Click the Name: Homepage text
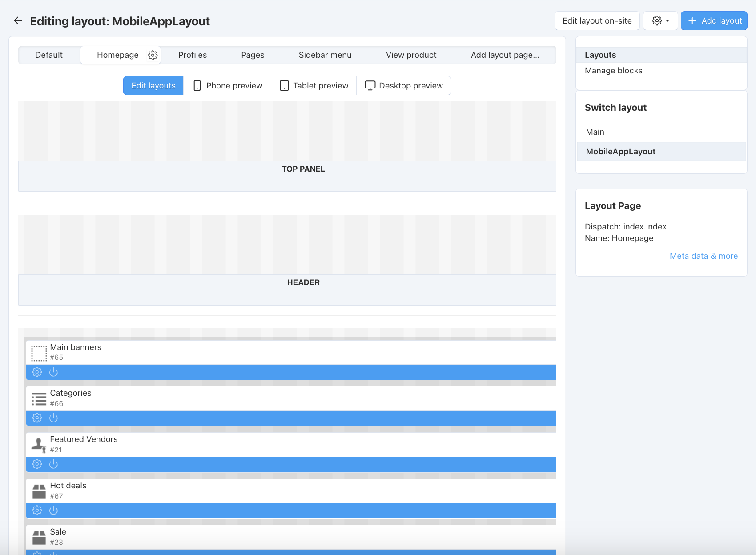 point(619,238)
